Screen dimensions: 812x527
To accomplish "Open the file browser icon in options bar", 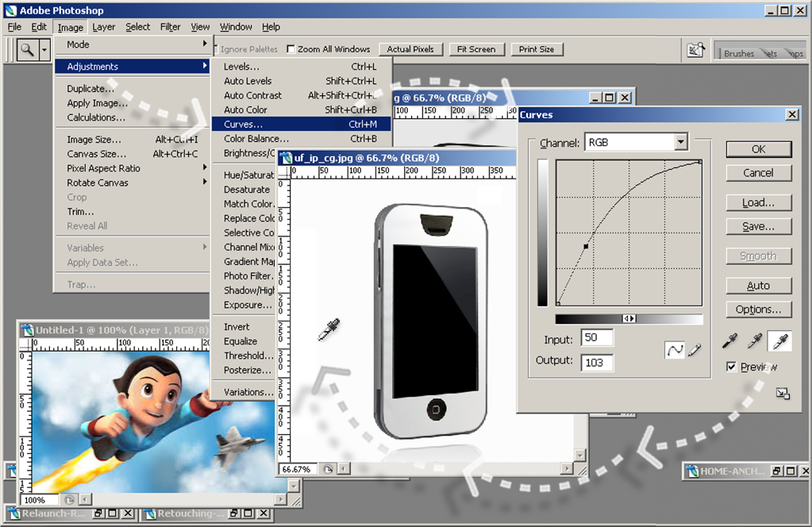I will tap(695, 50).
